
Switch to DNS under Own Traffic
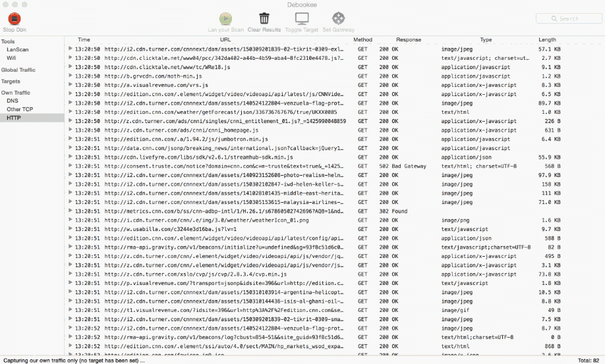[x=13, y=101]
